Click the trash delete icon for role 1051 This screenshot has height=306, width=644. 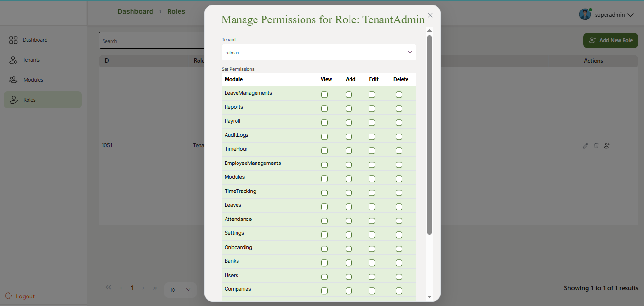coord(596,146)
